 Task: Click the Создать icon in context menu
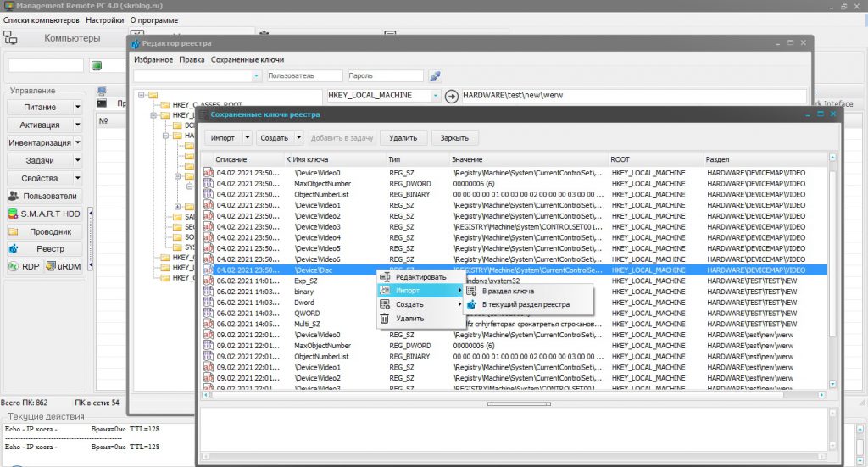click(x=385, y=304)
